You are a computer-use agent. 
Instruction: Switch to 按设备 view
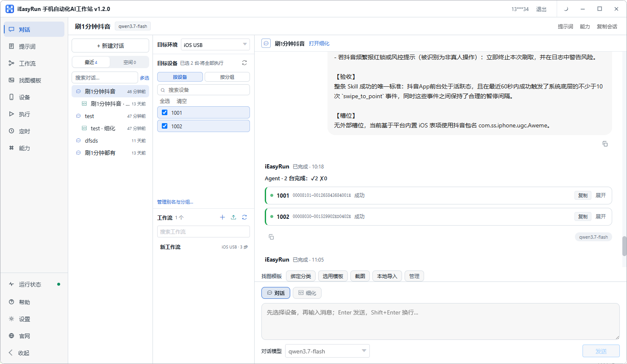tap(180, 77)
